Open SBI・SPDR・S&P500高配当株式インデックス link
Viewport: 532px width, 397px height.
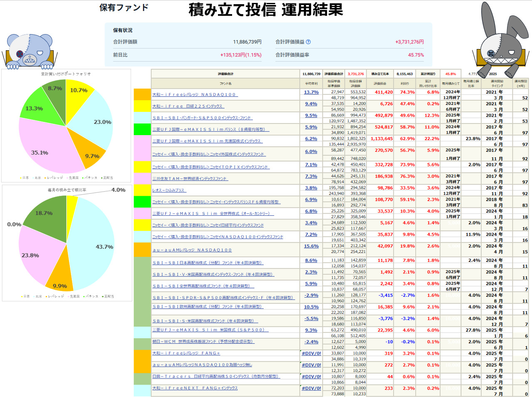coord(223,298)
